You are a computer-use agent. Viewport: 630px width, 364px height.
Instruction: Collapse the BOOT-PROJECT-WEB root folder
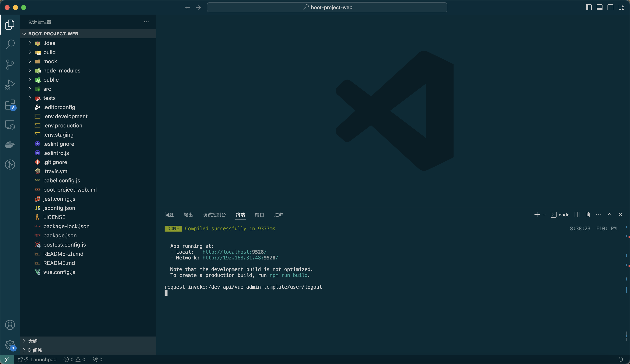pyautogui.click(x=88, y=34)
